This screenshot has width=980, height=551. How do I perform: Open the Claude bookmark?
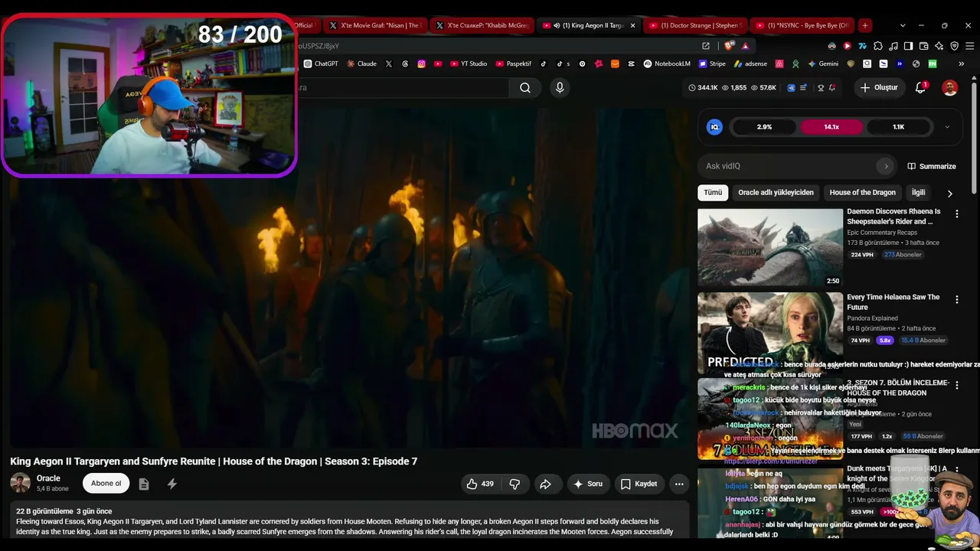[361, 64]
